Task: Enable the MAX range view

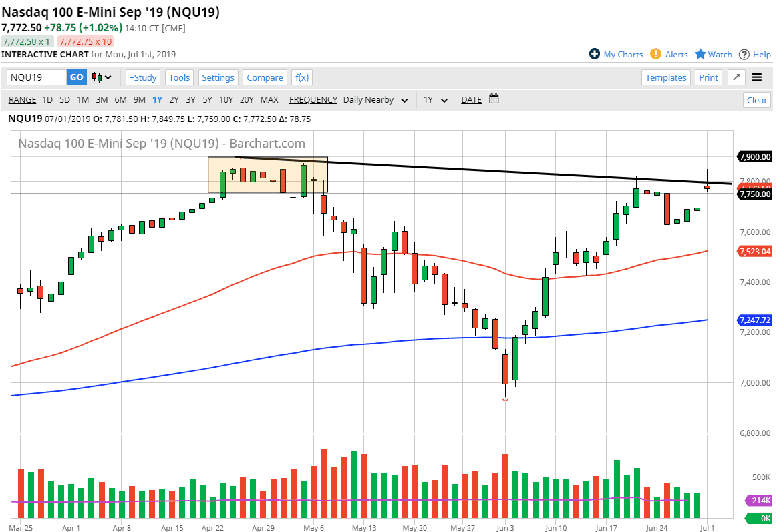Action: pos(269,99)
